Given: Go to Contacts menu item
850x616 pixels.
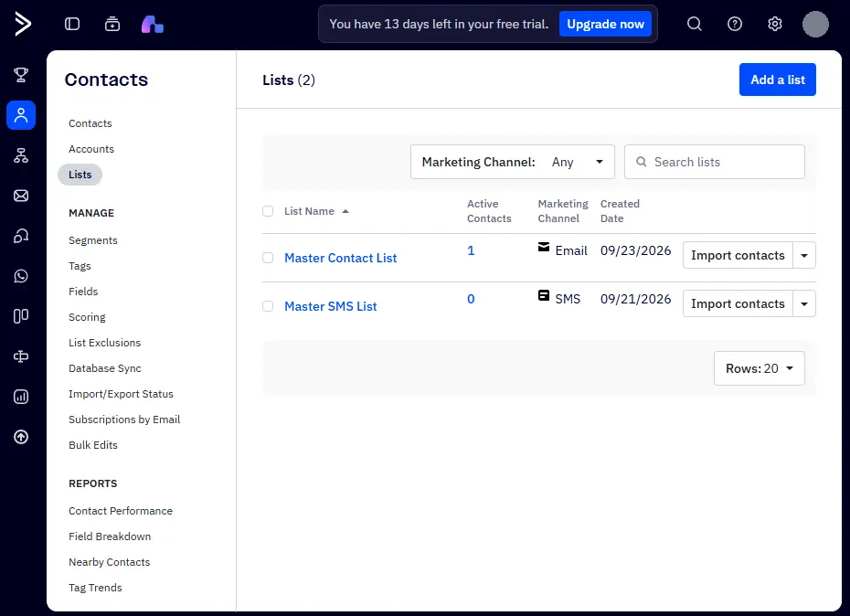Looking at the screenshot, I should coord(90,123).
